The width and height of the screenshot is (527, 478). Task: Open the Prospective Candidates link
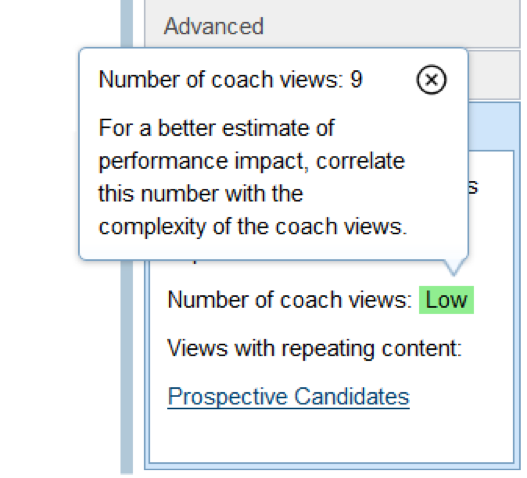(288, 397)
